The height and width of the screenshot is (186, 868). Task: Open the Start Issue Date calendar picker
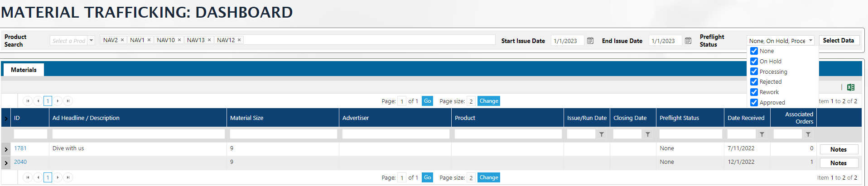coord(590,41)
